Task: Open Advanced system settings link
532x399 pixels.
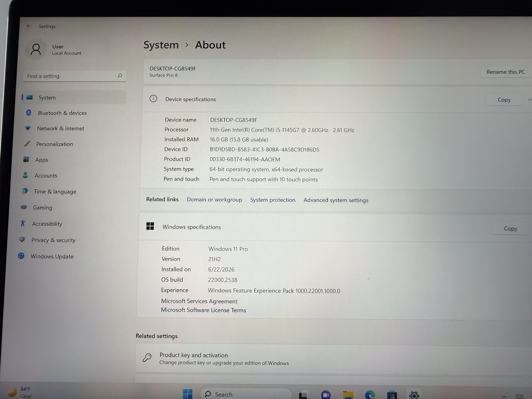Action: pos(336,200)
